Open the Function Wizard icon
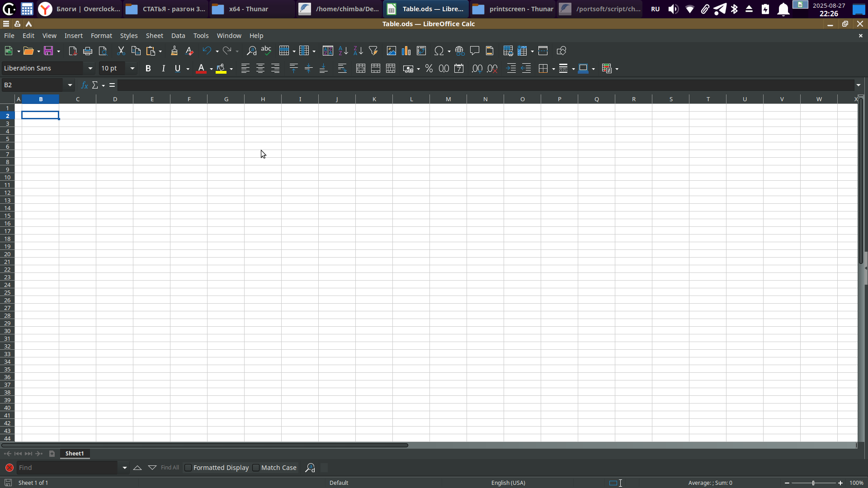Screen dimensions: 868x488 point(84,85)
